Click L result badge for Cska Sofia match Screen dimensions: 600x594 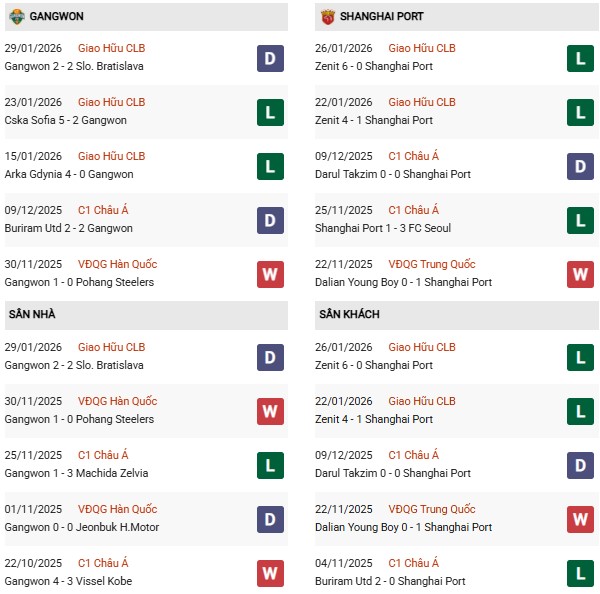270,112
